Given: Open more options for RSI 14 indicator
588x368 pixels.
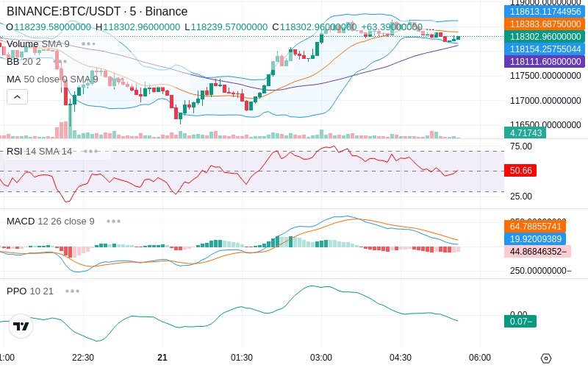Looking at the screenshot, I should coord(90,152).
